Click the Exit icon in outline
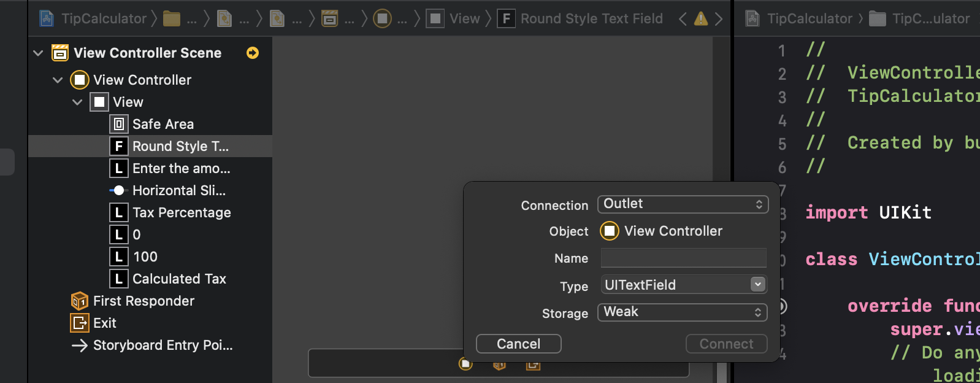This screenshot has width=980, height=383. (80, 323)
